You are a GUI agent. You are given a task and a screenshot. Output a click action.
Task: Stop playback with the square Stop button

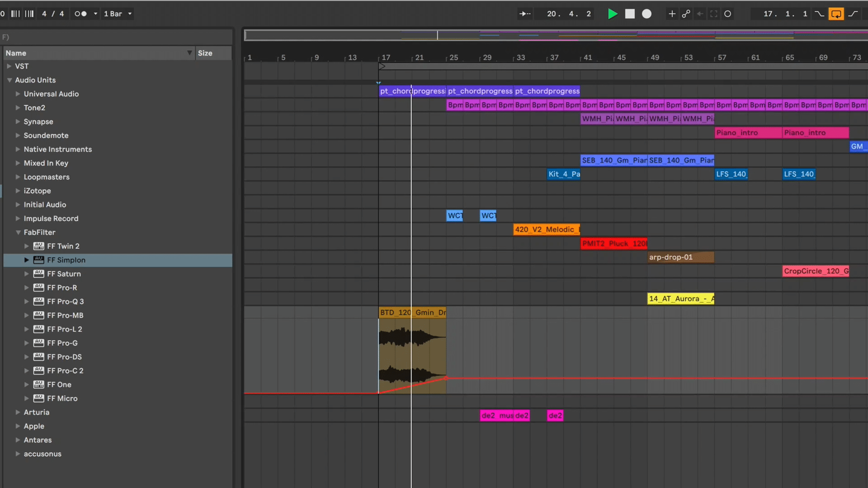(630, 14)
